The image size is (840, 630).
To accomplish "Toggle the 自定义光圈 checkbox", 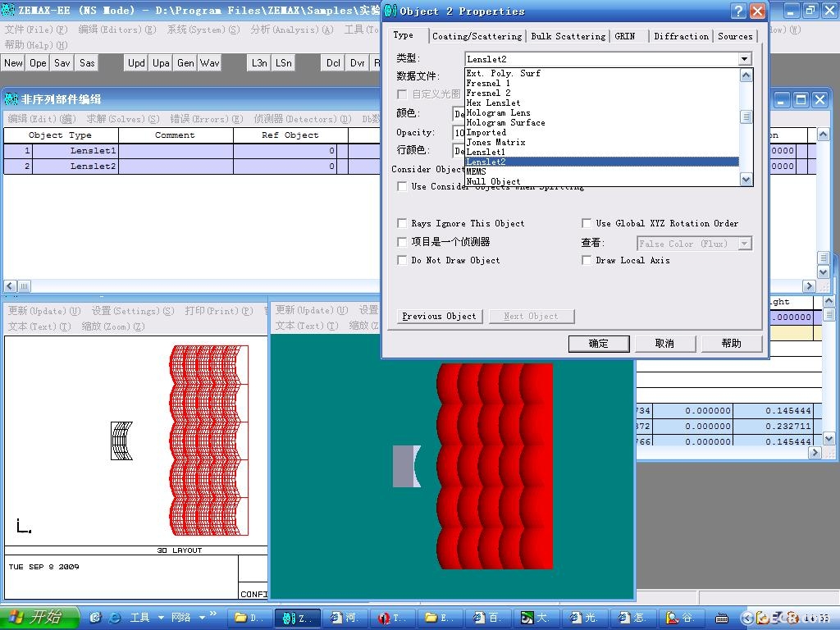I will coord(402,94).
